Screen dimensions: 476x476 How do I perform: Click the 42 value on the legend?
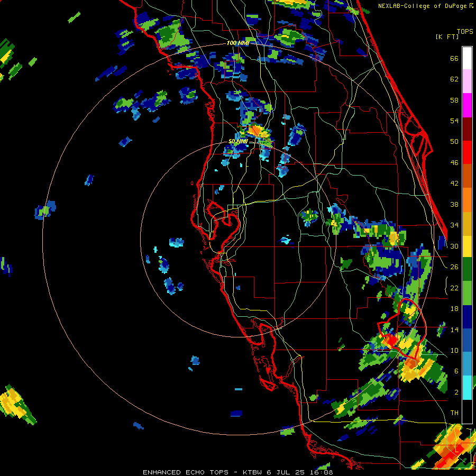click(454, 184)
